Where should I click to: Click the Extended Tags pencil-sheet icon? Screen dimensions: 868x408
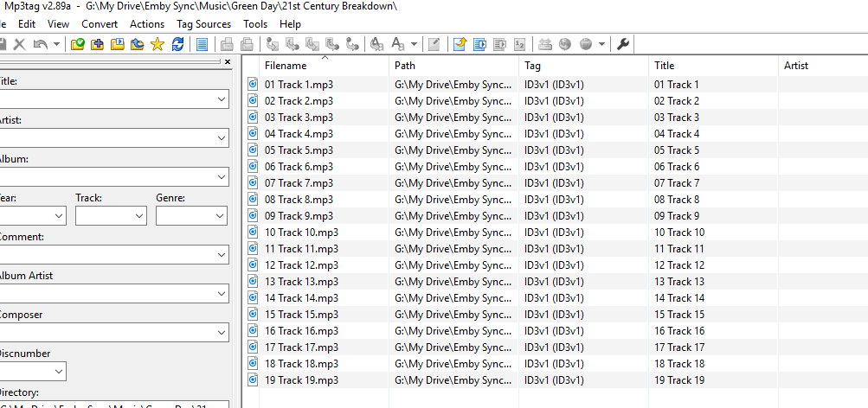pyautogui.click(x=434, y=44)
